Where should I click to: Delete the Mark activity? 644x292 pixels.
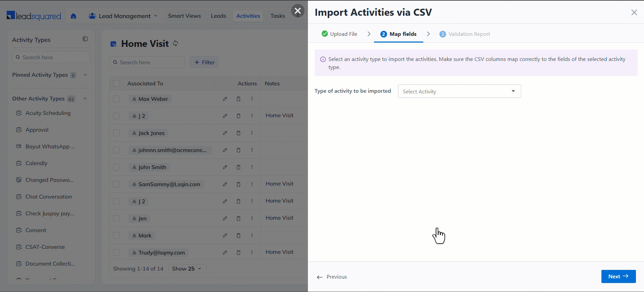pos(238,235)
